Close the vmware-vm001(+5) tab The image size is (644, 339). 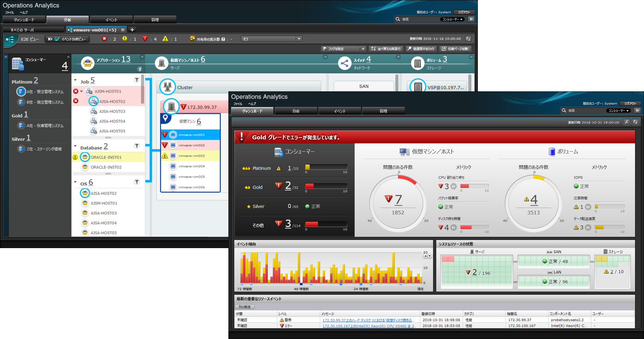click(x=123, y=30)
